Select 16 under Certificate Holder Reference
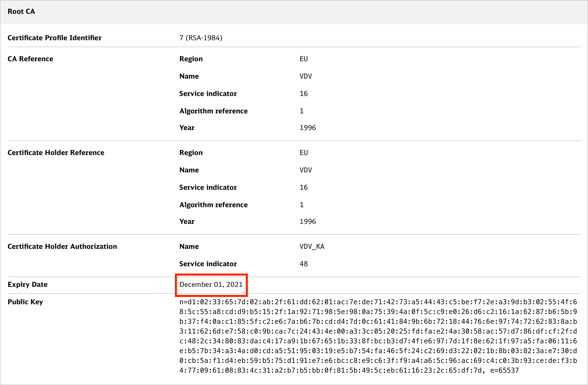 304,187
